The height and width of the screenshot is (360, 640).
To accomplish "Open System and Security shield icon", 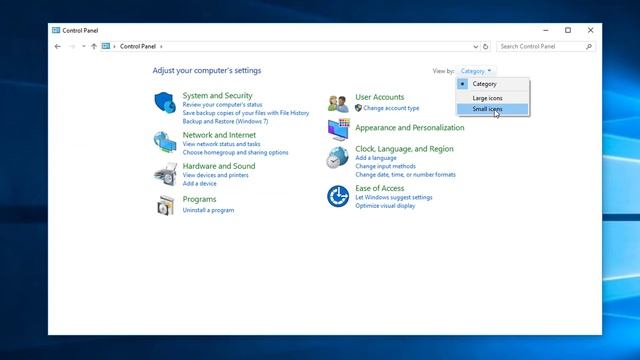I will 165,102.
